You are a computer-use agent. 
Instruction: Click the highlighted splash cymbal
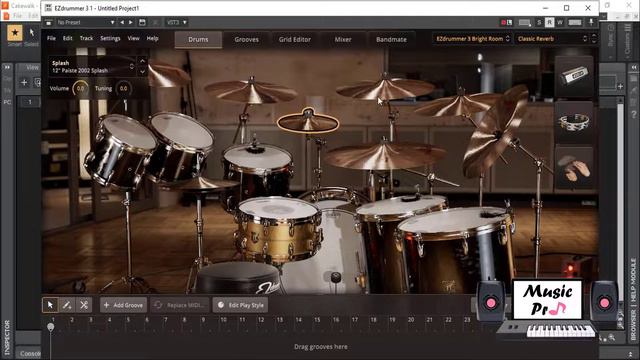308,121
